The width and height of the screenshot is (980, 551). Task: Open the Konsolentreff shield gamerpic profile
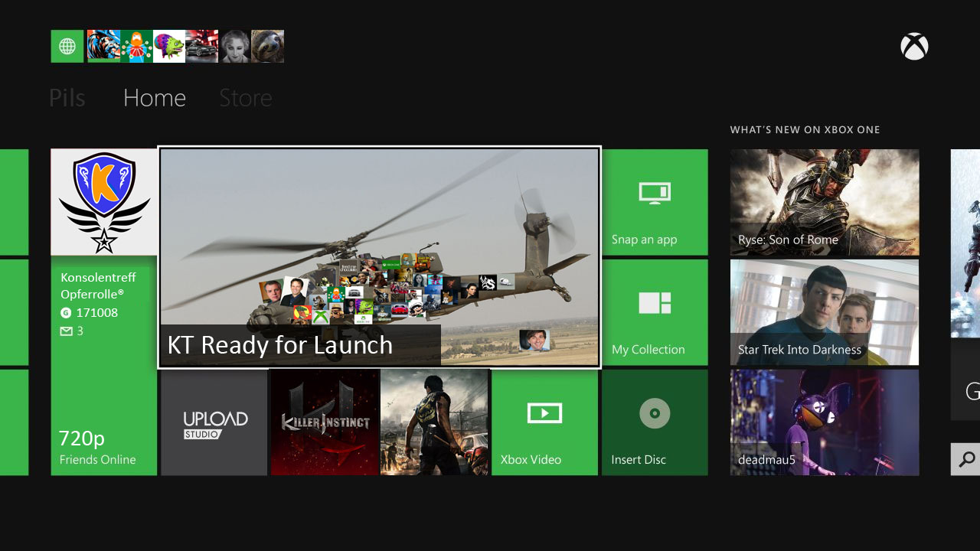[104, 202]
